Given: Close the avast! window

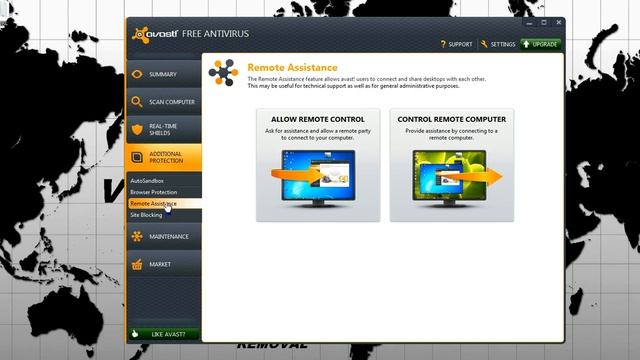Looking at the screenshot, I should pos(559,22).
